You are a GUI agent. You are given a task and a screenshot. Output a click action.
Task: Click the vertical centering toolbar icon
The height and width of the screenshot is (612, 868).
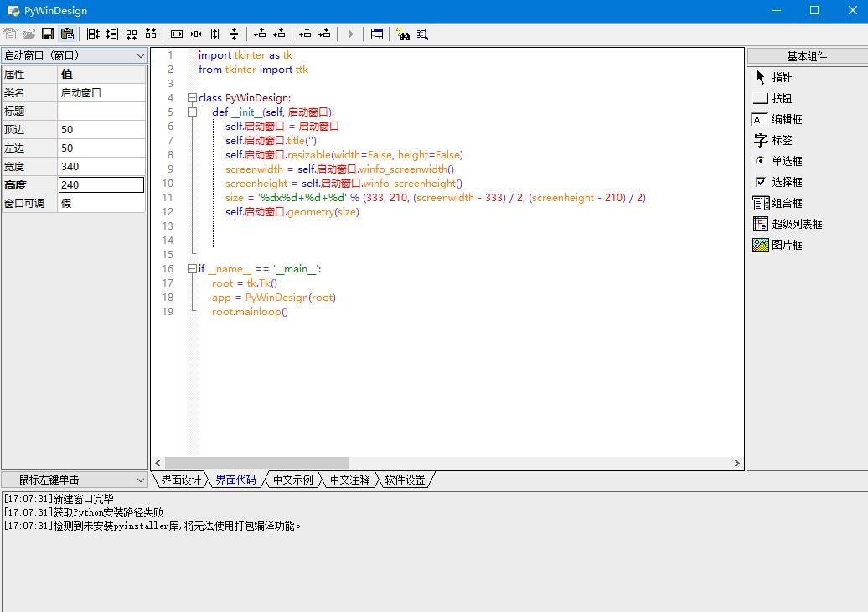[x=234, y=34]
